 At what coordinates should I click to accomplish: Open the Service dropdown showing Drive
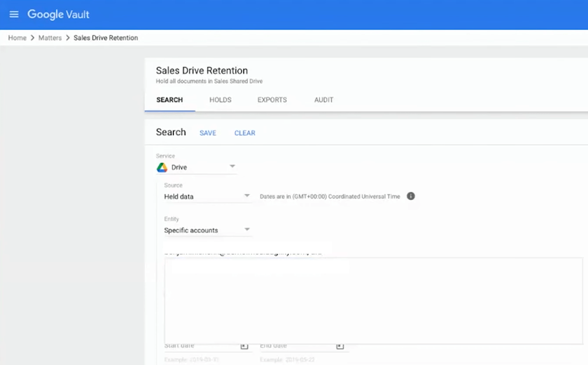coord(232,167)
